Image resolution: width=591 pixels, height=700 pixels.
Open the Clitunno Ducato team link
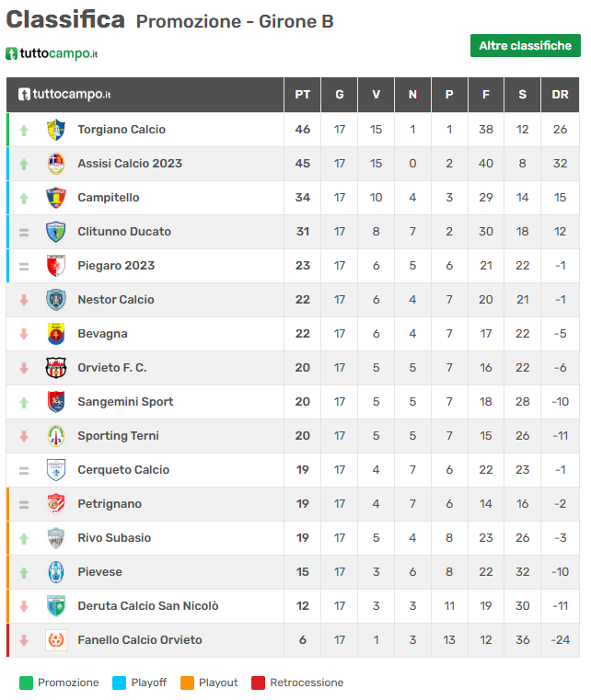124,232
